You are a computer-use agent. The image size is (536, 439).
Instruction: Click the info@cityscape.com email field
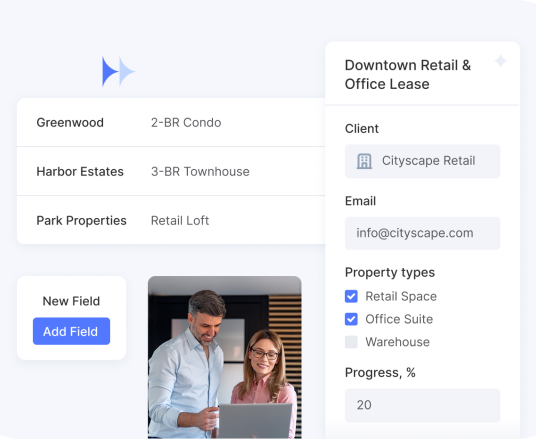point(423,233)
